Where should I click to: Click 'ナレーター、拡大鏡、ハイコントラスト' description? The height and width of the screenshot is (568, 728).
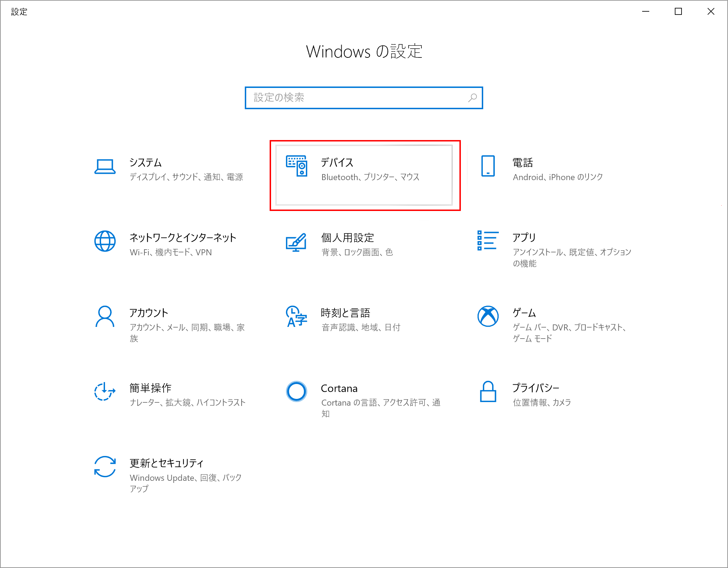pyautogui.click(x=188, y=403)
